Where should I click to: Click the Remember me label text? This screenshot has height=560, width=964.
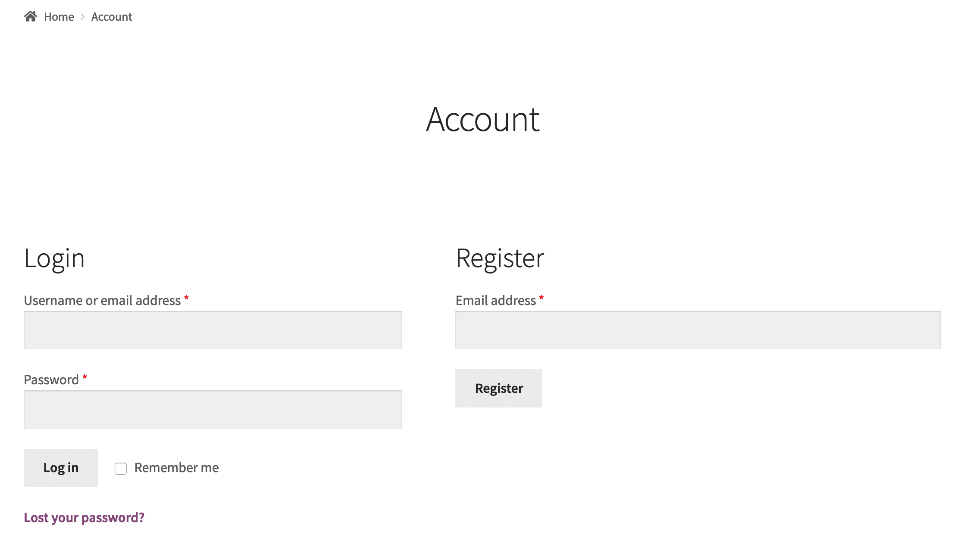coord(176,468)
